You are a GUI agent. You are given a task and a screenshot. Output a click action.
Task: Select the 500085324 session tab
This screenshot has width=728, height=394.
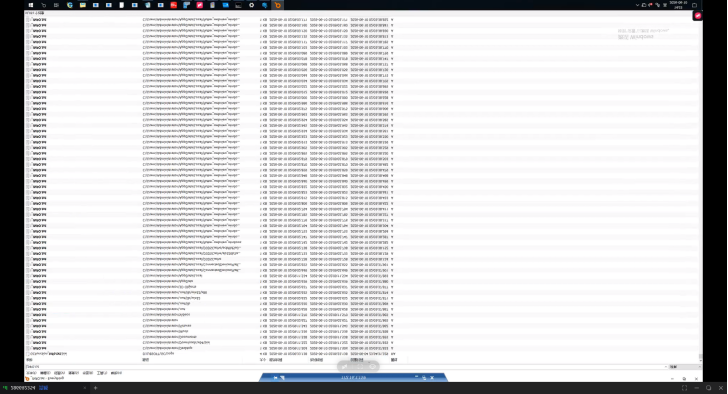click(x=44, y=388)
